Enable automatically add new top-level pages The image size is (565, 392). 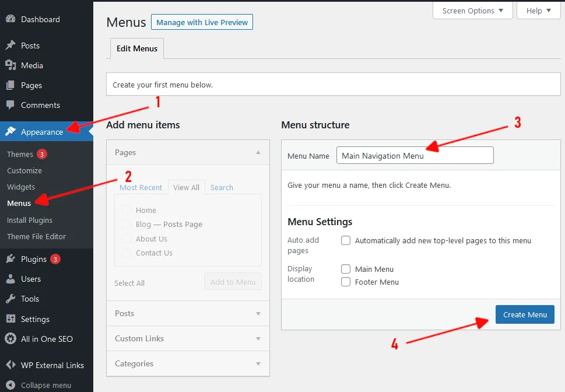(x=346, y=240)
